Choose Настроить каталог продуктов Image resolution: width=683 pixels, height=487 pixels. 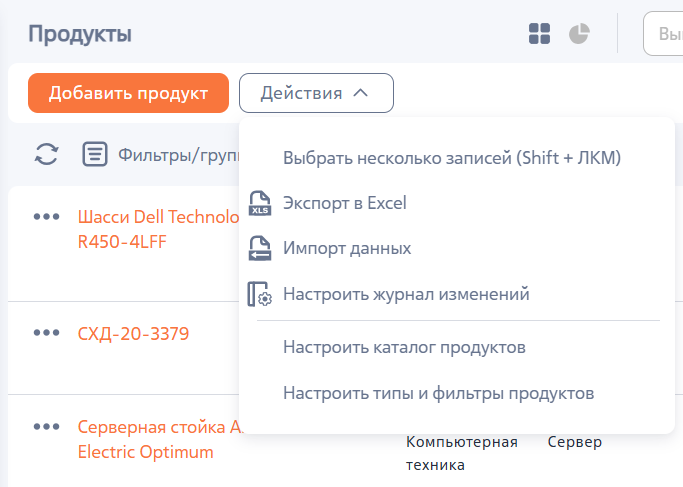[x=457, y=347]
